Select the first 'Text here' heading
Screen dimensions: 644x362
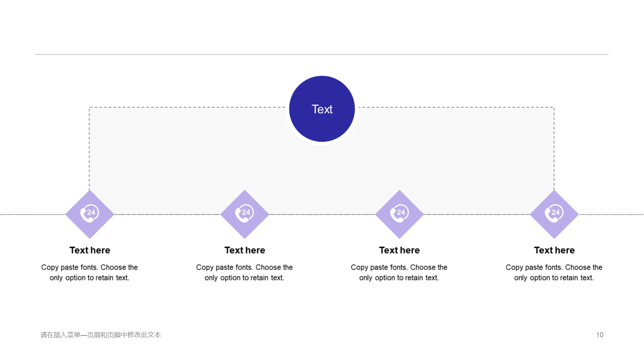[90, 250]
